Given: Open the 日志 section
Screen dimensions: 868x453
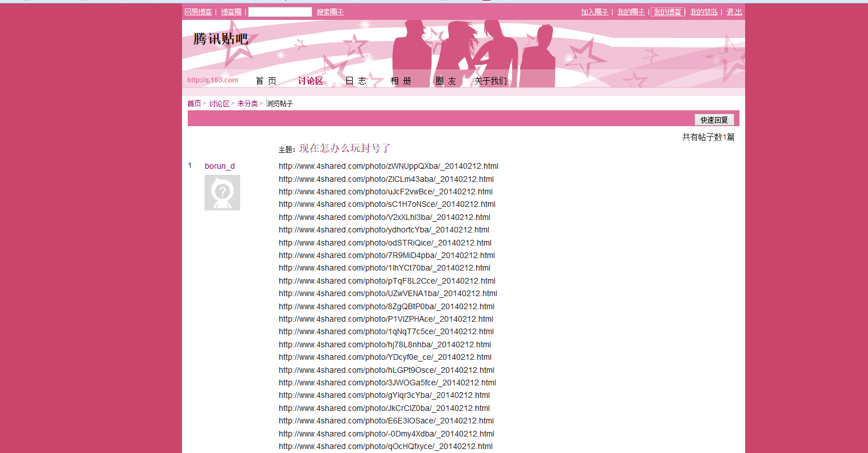Looking at the screenshot, I should (356, 80).
